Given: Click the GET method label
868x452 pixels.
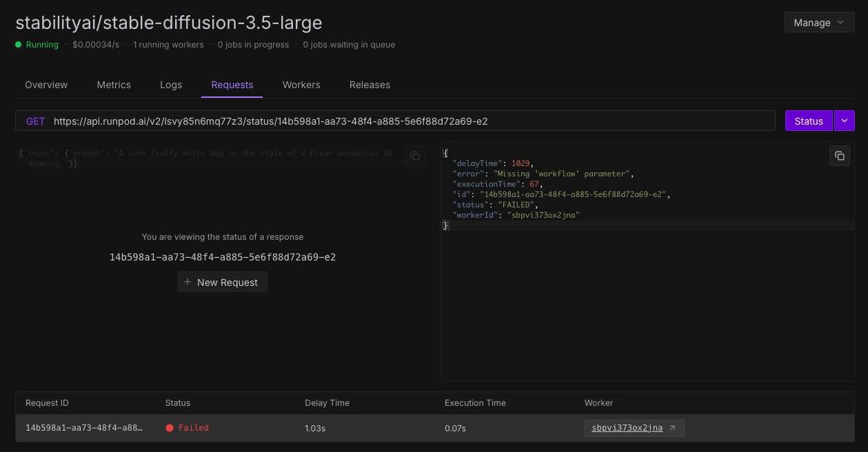Looking at the screenshot, I should [x=35, y=121].
